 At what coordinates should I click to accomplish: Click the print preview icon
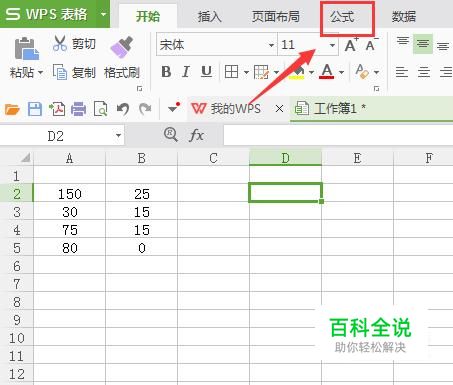100,109
